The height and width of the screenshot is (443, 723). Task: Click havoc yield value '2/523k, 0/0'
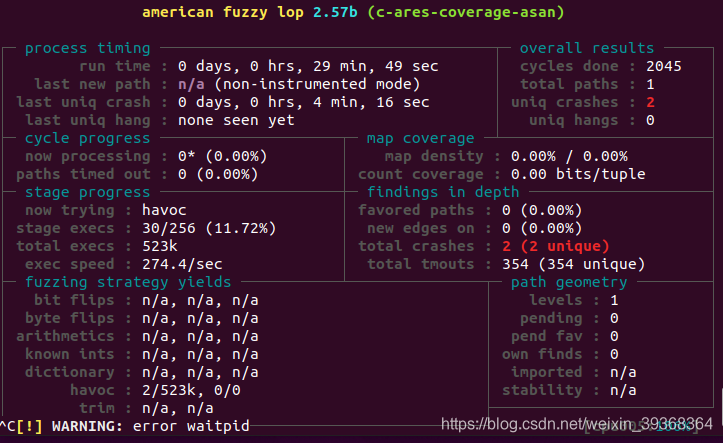pyautogui.click(x=191, y=390)
